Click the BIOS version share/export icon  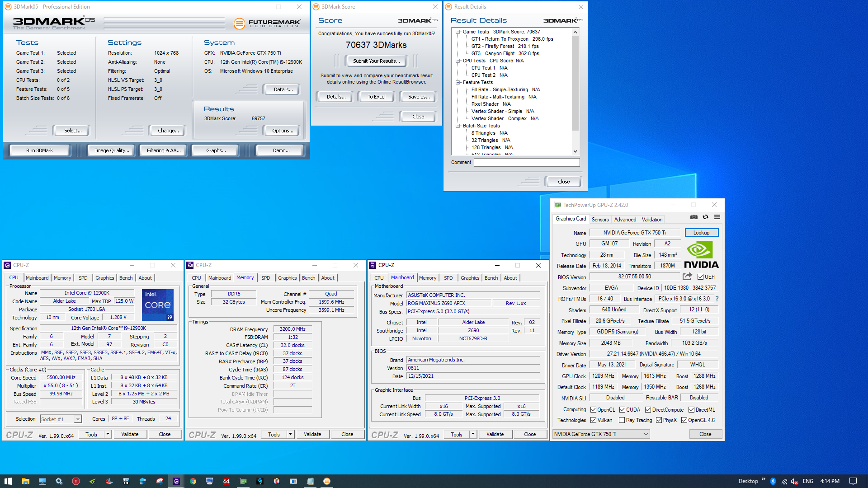tap(687, 277)
